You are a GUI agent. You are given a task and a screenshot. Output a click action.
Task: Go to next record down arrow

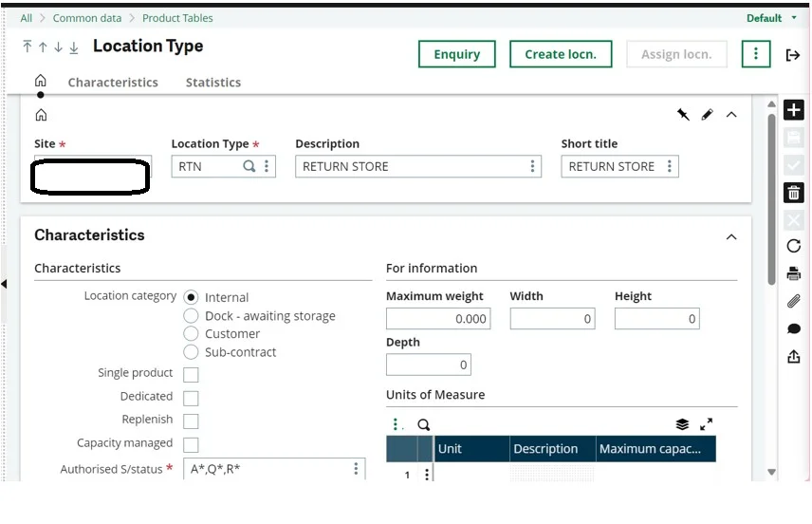click(x=59, y=47)
